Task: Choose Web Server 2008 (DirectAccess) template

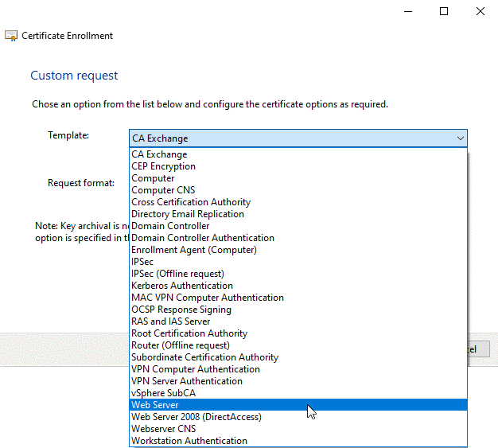Action: coord(196,417)
